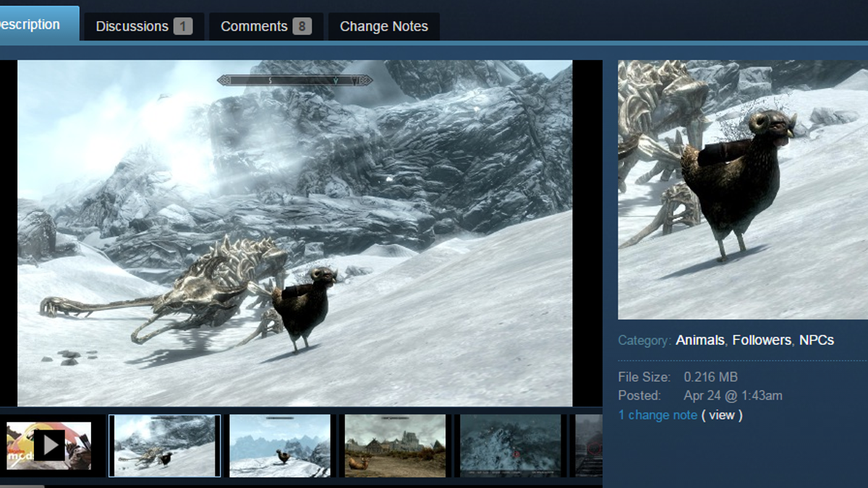Play the video thumbnail
Viewport: 868px width, 488px height.
point(48,445)
